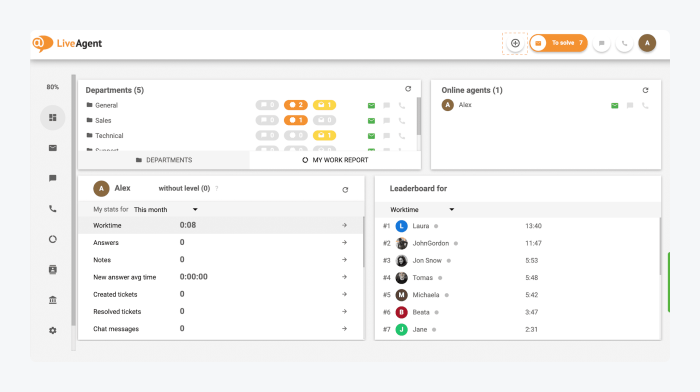The height and width of the screenshot is (392, 700).
Task: Select the Technical department row
Action: pos(248,136)
